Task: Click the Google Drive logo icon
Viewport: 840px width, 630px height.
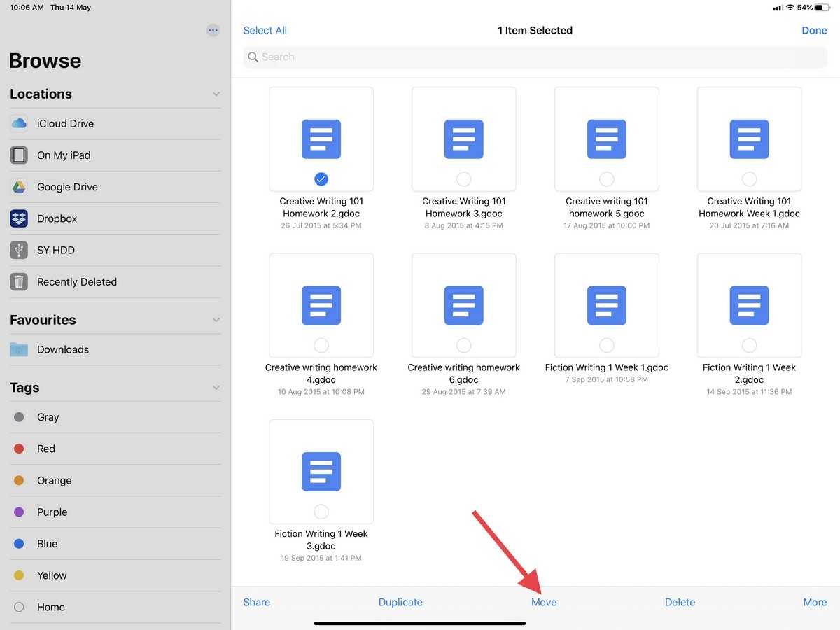Action: [19, 187]
